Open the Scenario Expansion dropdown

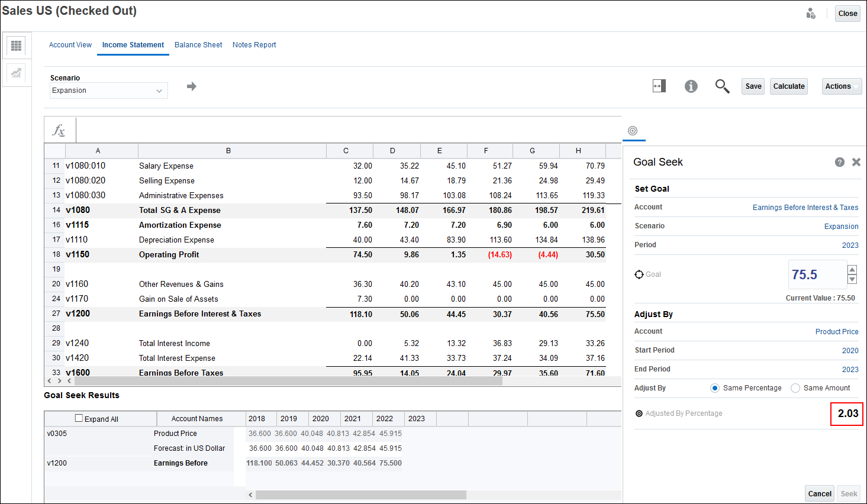tap(108, 91)
